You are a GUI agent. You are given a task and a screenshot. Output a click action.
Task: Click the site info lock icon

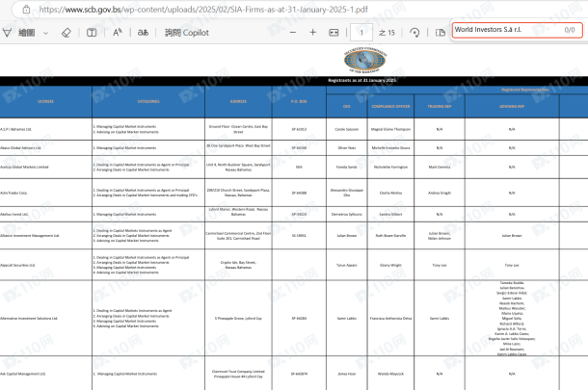(x=26, y=10)
